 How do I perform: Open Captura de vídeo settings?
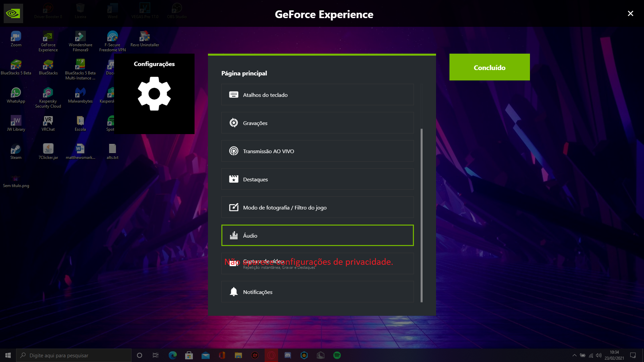tap(317, 264)
